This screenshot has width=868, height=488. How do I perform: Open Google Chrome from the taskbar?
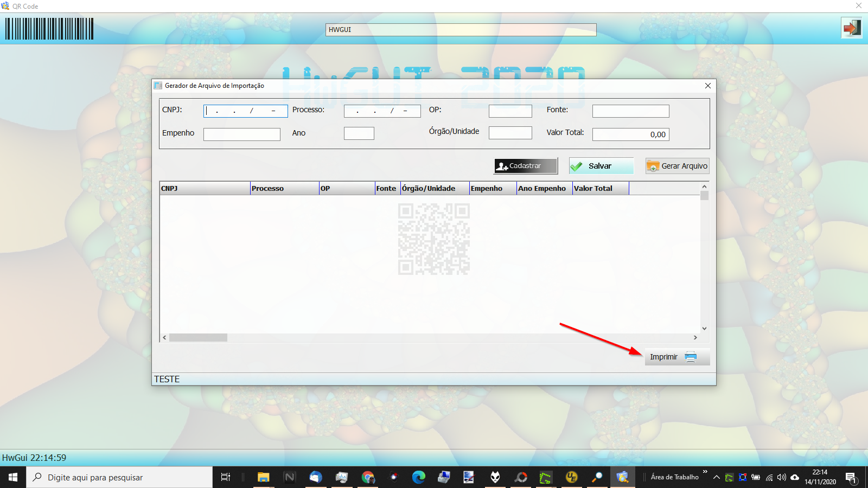(368, 477)
